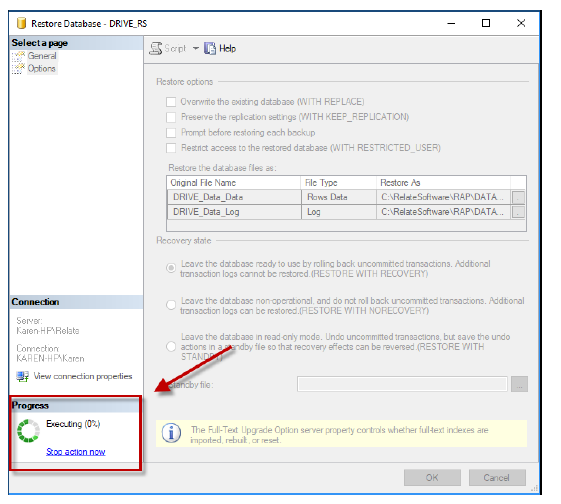Image resolution: width=561 pixels, height=504 pixels.
Task: Enable Restrict access to restored database
Action: [x=171, y=148]
